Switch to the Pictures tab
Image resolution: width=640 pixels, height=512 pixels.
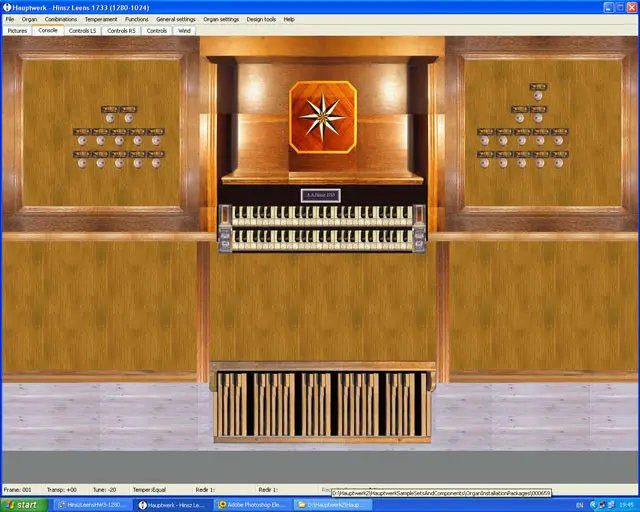18,31
